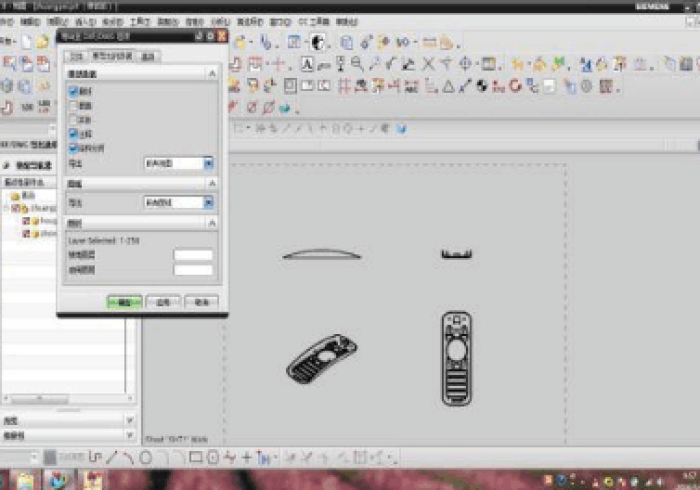This screenshot has height=490, width=700.
Task: Pick the line tool in bottom toolbar
Action: pos(111,458)
